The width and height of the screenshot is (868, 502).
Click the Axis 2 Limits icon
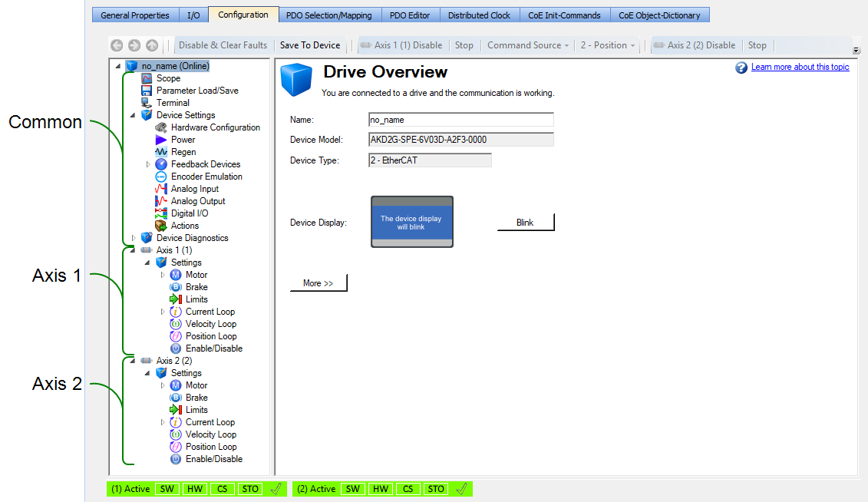176,410
